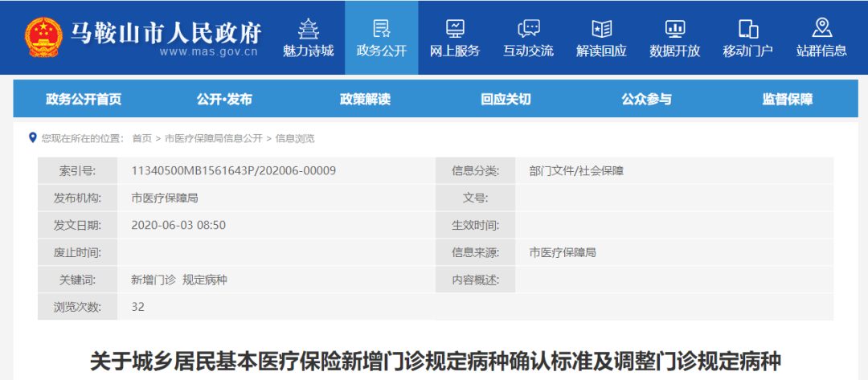868x380 pixels.
Task: Click the 首页 breadcrumb link
Action: click(141, 139)
